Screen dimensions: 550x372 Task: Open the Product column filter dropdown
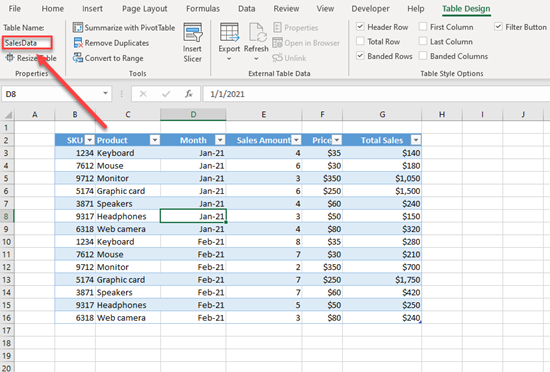[x=154, y=140]
